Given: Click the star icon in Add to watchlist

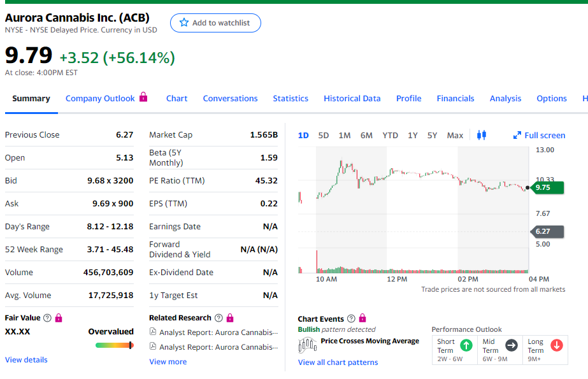Looking at the screenshot, I should tap(184, 23).
